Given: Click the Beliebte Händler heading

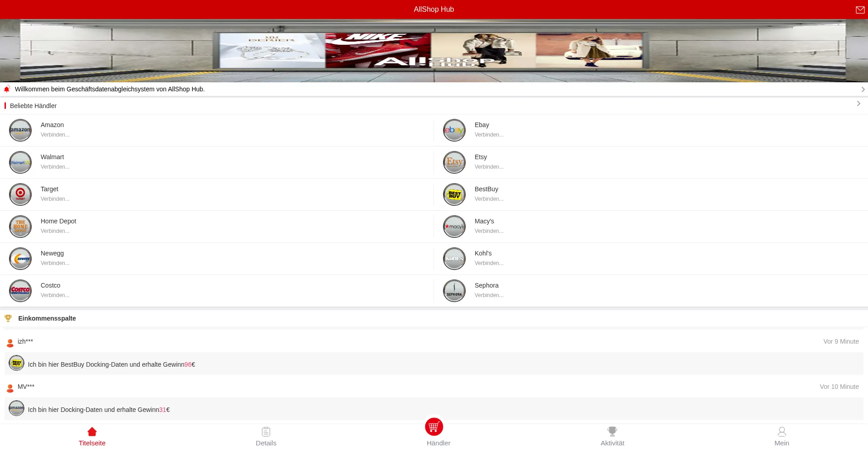Looking at the screenshot, I should tap(33, 106).
